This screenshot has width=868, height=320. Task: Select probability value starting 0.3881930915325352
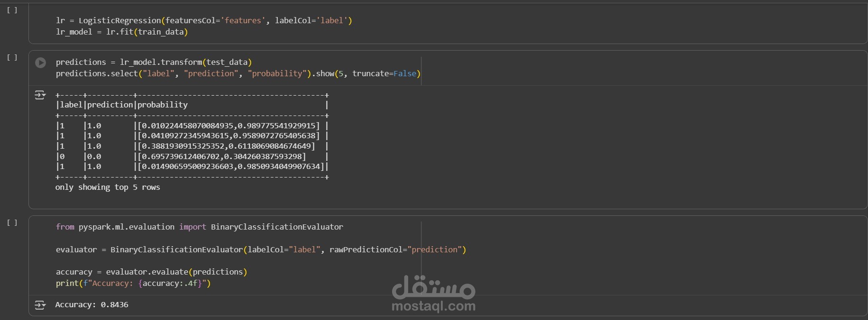[x=226, y=146]
